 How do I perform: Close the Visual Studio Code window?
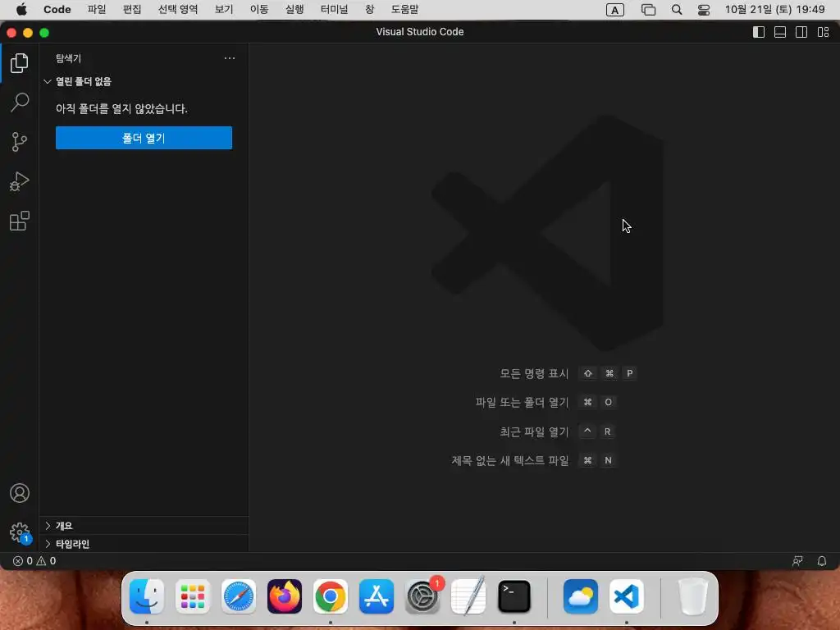pos(11,33)
